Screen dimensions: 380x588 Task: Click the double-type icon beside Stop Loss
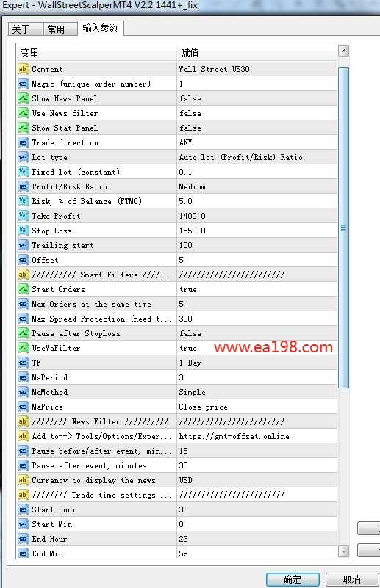click(x=23, y=231)
